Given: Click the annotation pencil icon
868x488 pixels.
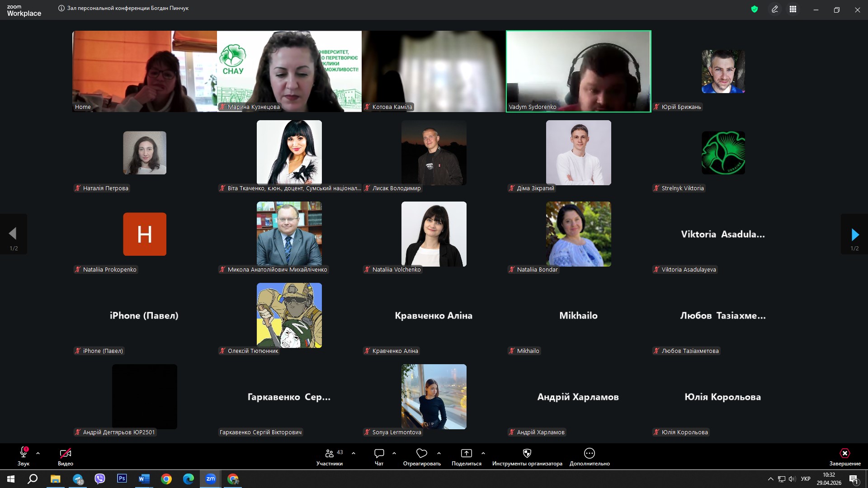Looking at the screenshot, I should tap(775, 9).
